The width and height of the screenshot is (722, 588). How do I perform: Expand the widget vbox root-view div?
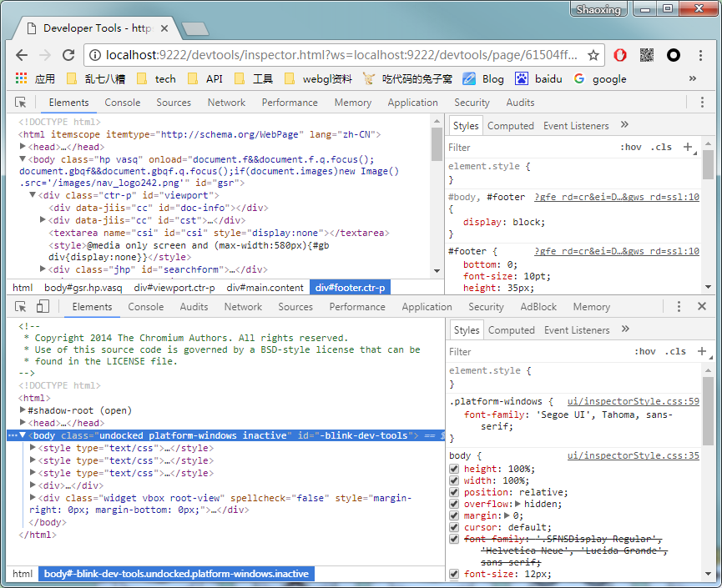[33, 497]
